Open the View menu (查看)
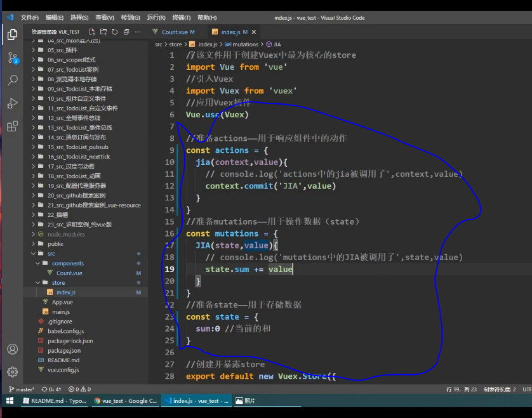Screen dimensions: 532x418 105,18
